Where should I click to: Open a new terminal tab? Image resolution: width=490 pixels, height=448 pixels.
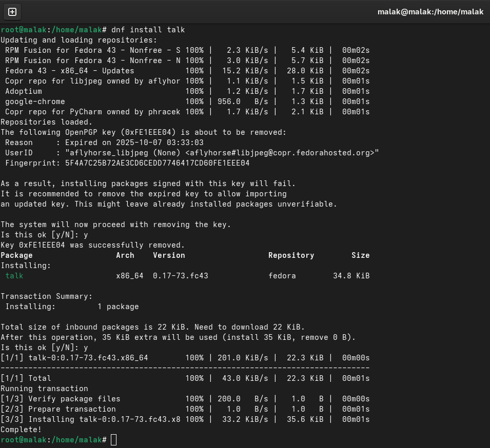tap(12, 12)
